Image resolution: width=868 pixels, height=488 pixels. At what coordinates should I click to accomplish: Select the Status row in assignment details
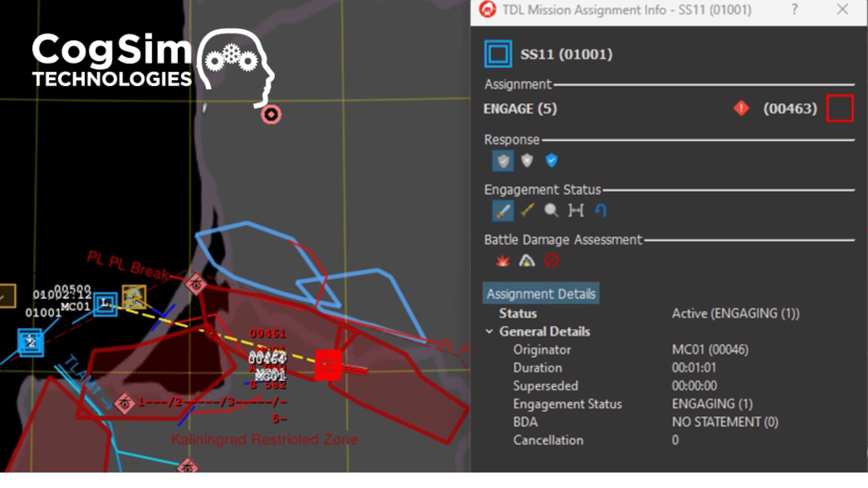pyautogui.click(x=669, y=314)
